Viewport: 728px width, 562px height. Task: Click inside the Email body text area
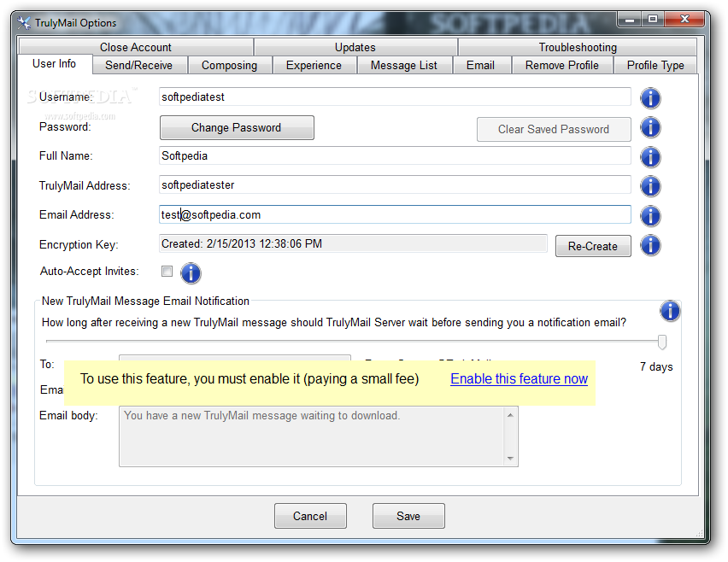[312, 436]
